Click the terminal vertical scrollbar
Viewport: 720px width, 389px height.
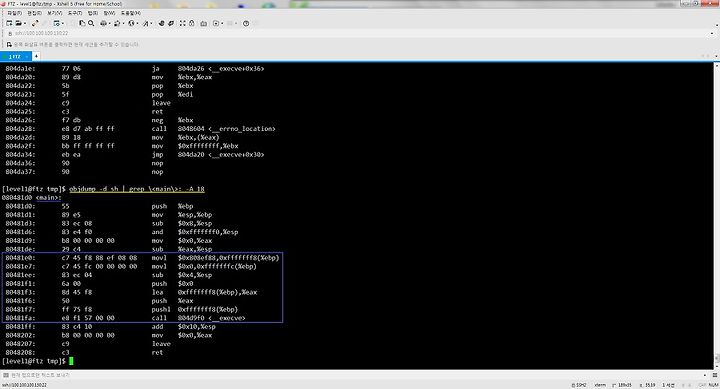[x=716, y=215]
